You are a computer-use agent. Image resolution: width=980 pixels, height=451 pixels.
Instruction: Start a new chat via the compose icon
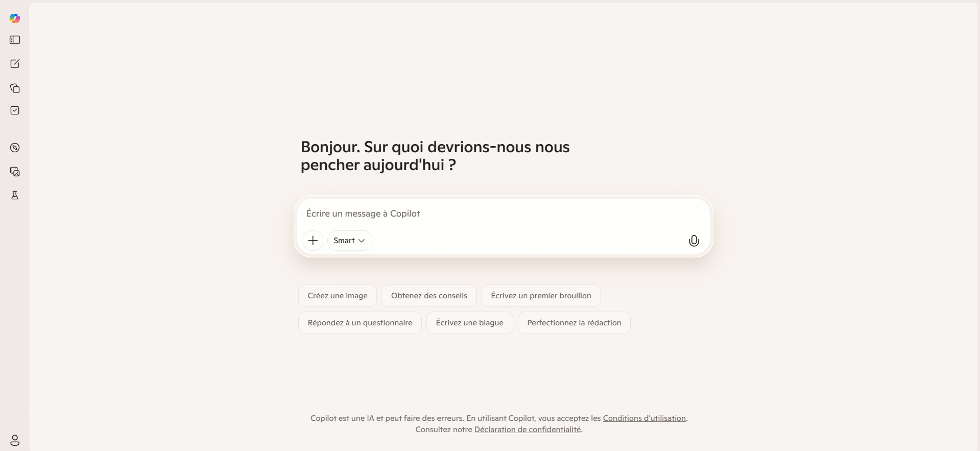pyautogui.click(x=14, y=63)
